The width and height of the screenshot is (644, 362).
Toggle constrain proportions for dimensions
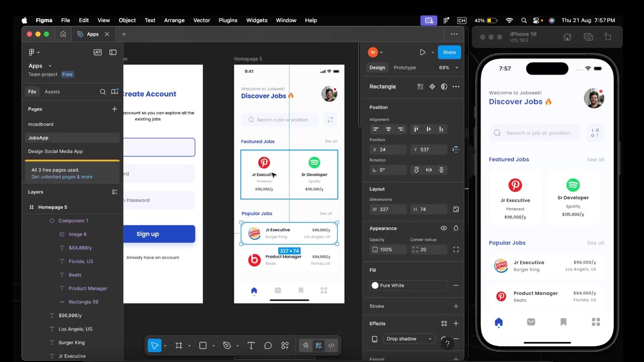456,209
